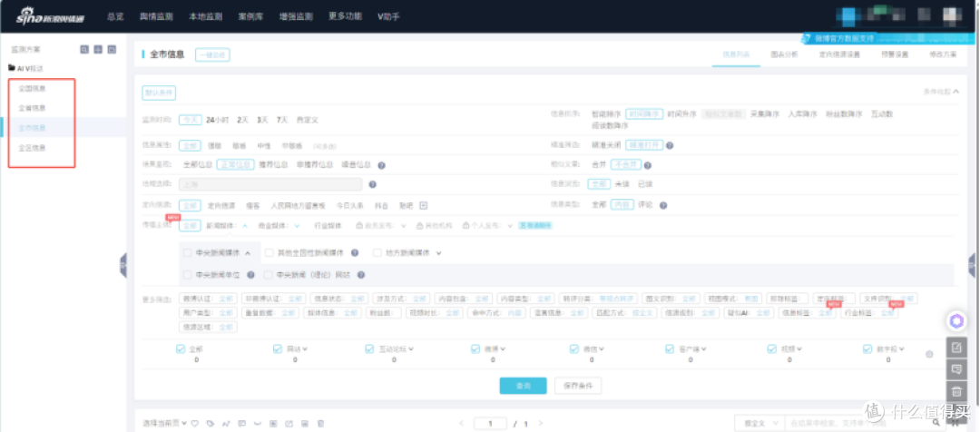Viewport: 980px width, 432px height.
Task: Click the message icon on right sidebar
Action: (x=955, y=369)
